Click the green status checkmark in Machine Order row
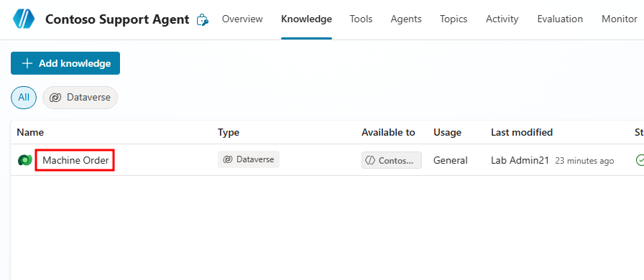Image resolution: width=644 pixels, height=280 pixels. [x=639, y=160]
